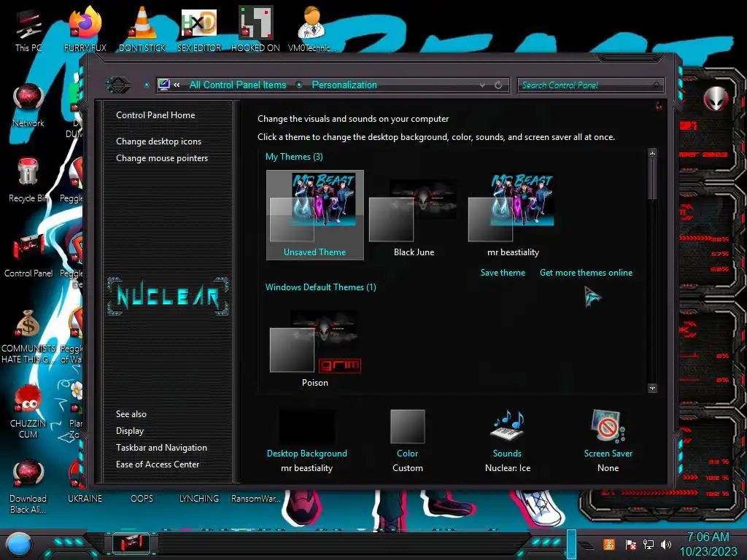
Task: Open the SEX EDITOR HxD shortcut
Action: click(199, 29)
